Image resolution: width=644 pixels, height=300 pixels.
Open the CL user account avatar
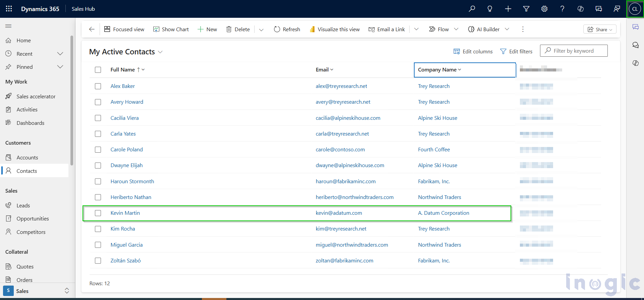point(635,9)
